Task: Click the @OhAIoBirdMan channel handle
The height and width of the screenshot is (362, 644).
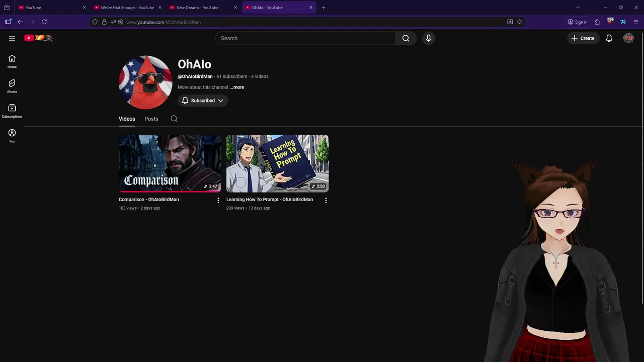Action: [195, 76]
